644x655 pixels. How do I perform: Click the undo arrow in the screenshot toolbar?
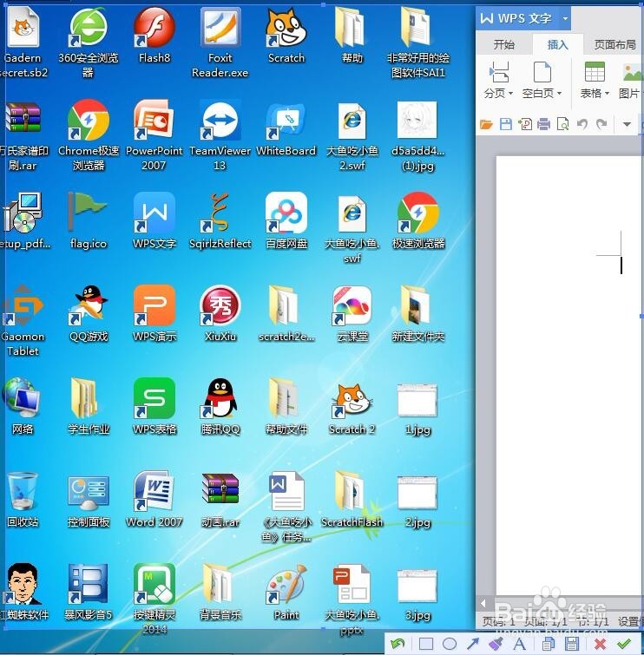(x=398, y=644)
